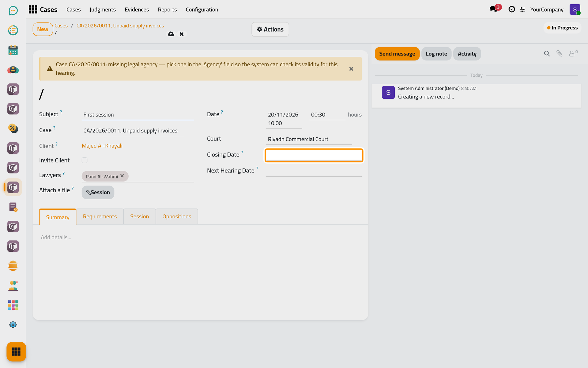Open conversations icon with 3 badge
588x368 pixels.
pos(494,9)
